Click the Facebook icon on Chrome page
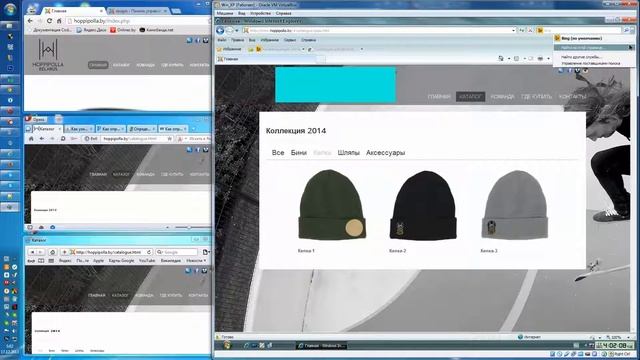The height and width of the screenshot is (360, 640). [198, 40]
